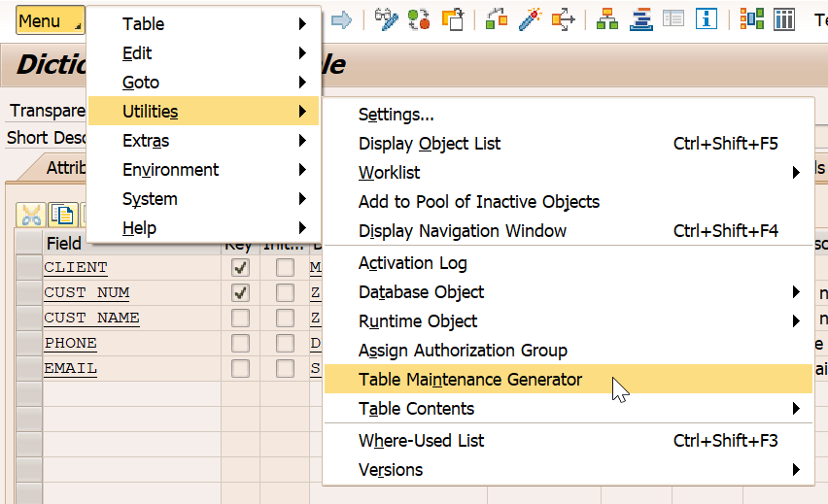Viewport: 828px width, 504px height.
Task: Expand the Environment submenu
Action: pyautogui.click(x=203, y=170)
